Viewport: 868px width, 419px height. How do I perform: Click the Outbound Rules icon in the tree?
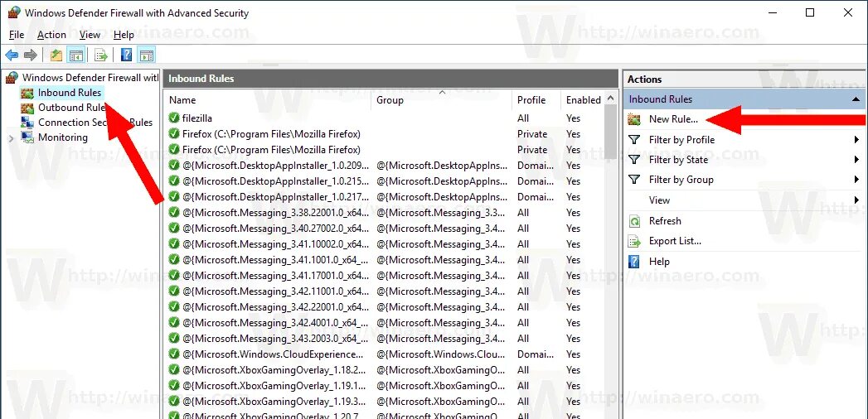coord(27,108)
